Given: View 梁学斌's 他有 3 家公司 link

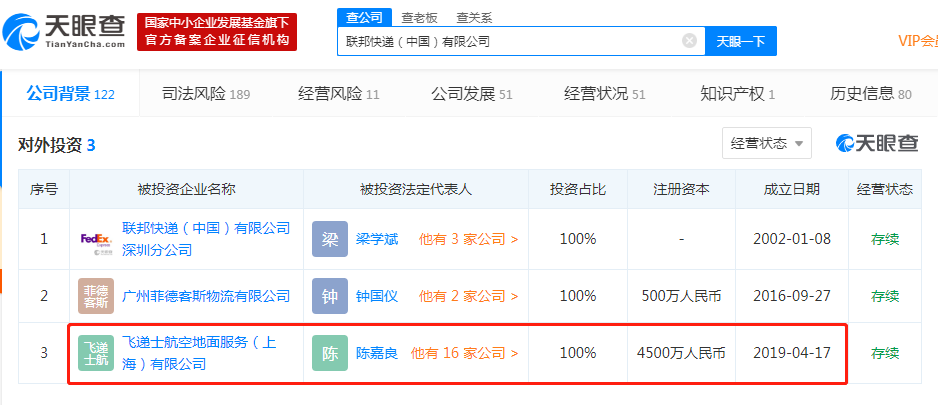Looking at the screenshot, I should pos(468,239).
